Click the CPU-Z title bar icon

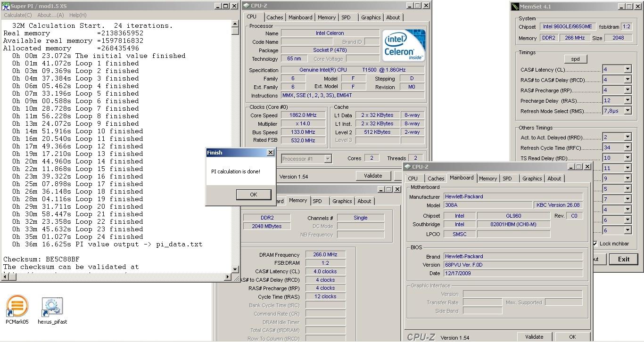(247, 6)
